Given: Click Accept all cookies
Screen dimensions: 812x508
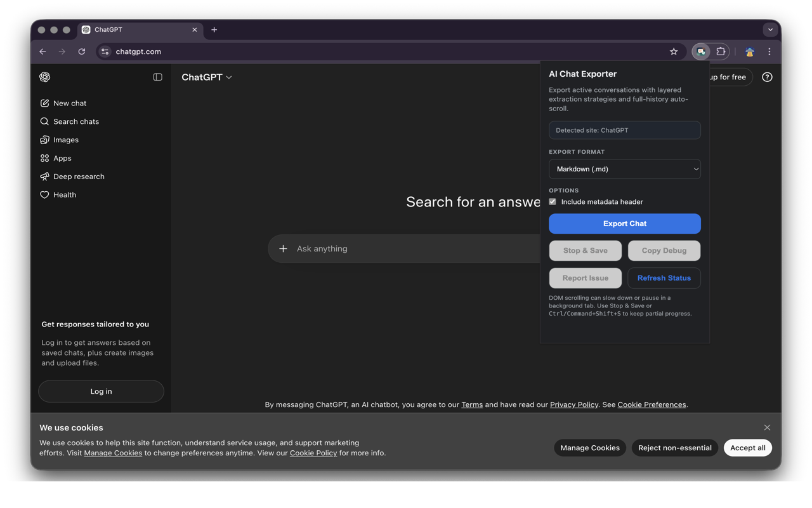Looking at the screenshot, I should 748,448.
